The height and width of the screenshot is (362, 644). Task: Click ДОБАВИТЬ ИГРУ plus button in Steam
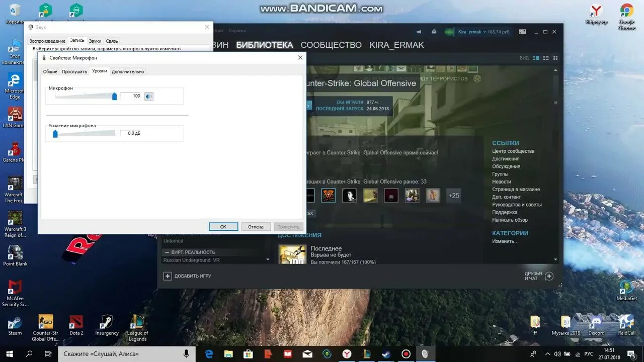pyautogui.click(x=168, y=276)
